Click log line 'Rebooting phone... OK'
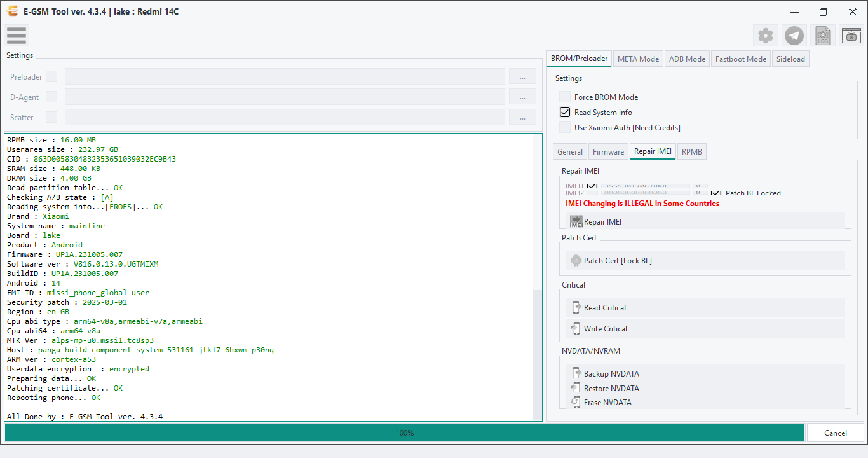This screenshot has height=458, width=868. tap(53, 398)
